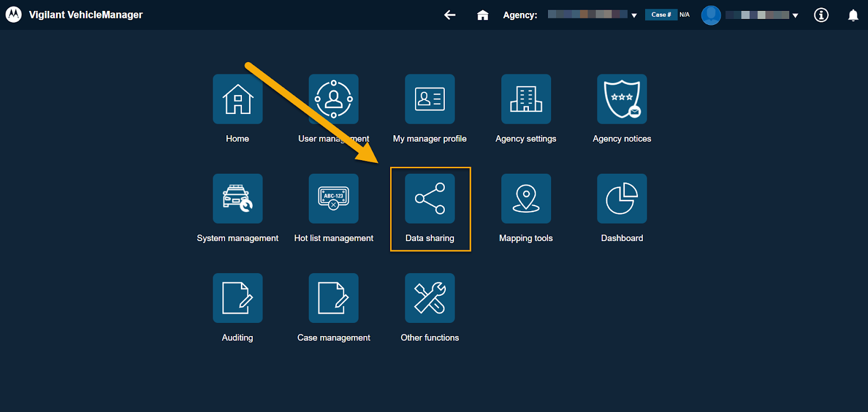The image size is (868, 412).
Task: Click the blurred agency name field
Action: tap(588, 14)
